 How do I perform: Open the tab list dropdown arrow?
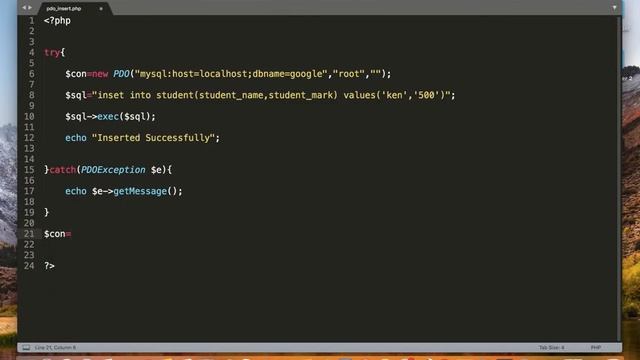click(x=614, y=8)
